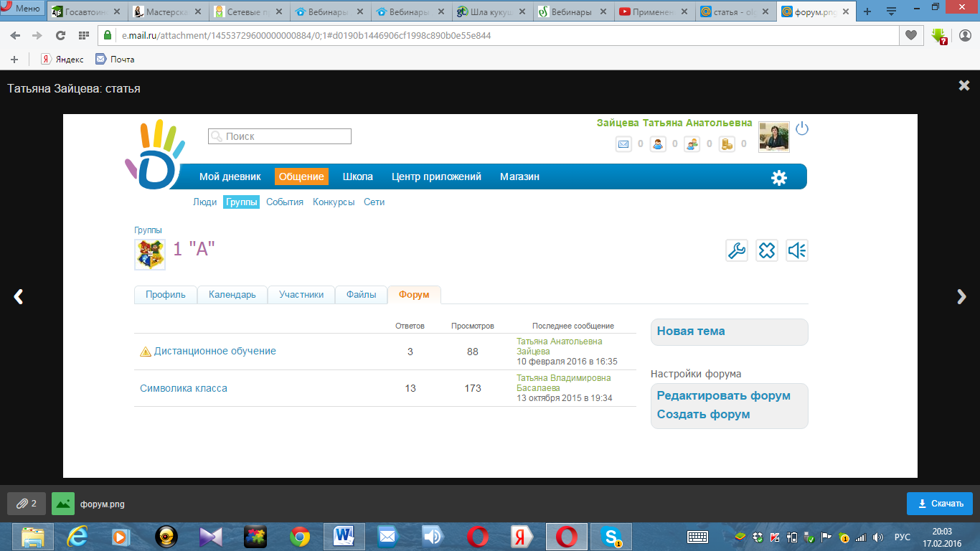Switch to the Участники tab
This screenshot has width=980, height=551.
(x=301, y=295)
